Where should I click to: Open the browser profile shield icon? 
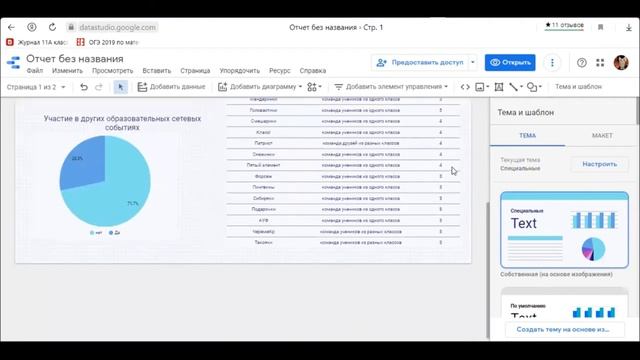pos(31,27)
